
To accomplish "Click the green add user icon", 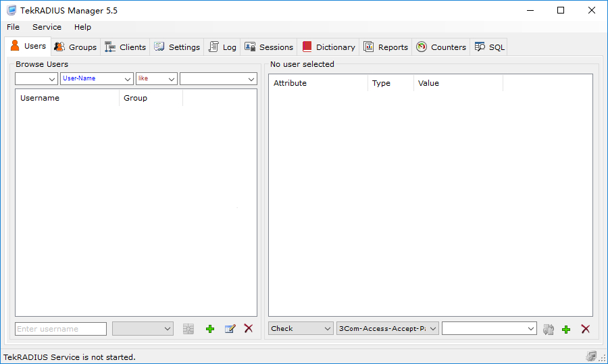I will click(x=210, y=329).
